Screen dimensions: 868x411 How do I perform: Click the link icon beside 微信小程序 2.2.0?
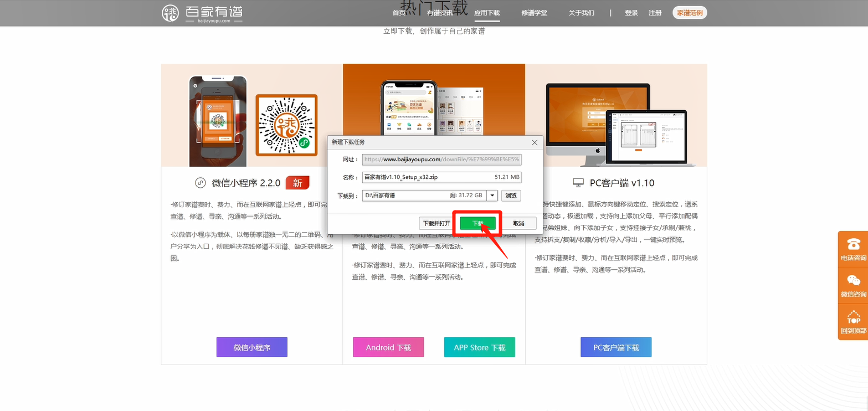click(201, 183)
